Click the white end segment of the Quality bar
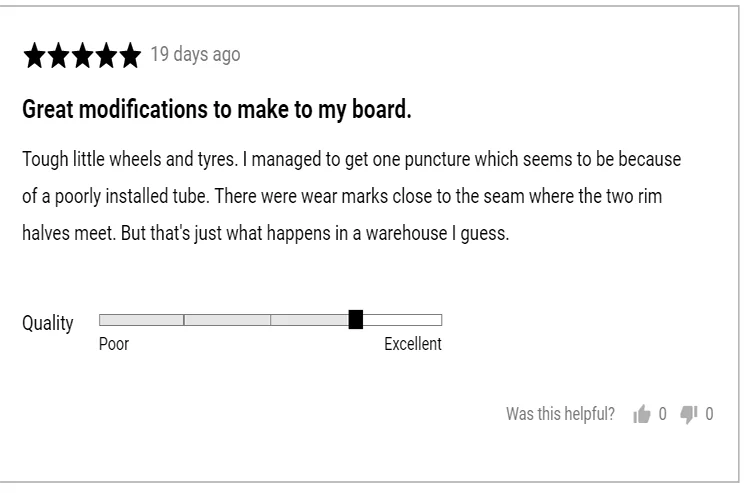Screen dimensions: 750x493 401,320
